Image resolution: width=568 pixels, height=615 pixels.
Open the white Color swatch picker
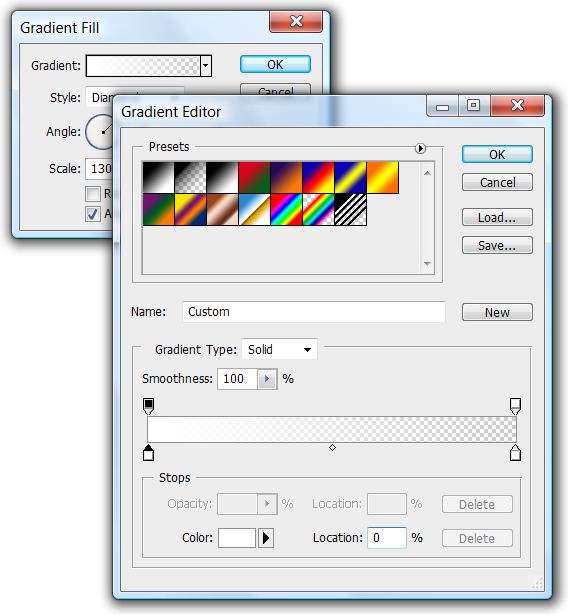pos(237,538)
